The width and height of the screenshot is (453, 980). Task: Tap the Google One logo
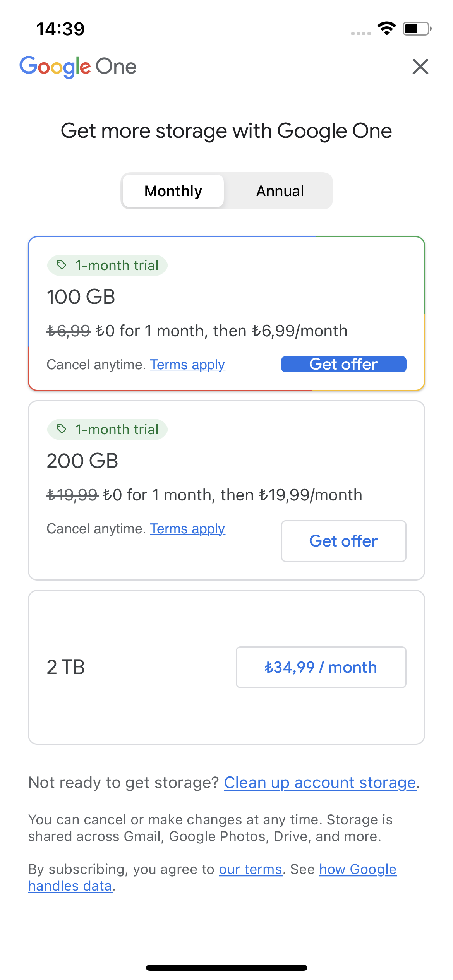click(78, 67)
